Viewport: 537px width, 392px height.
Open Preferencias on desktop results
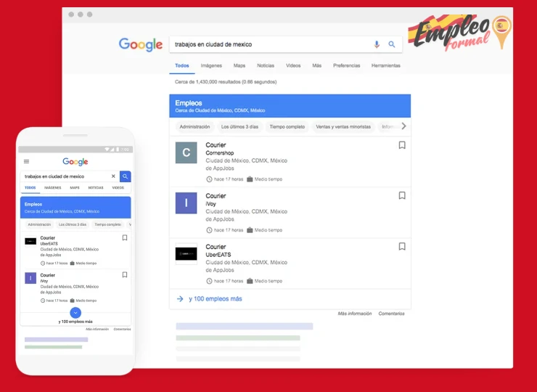[347, 65]
